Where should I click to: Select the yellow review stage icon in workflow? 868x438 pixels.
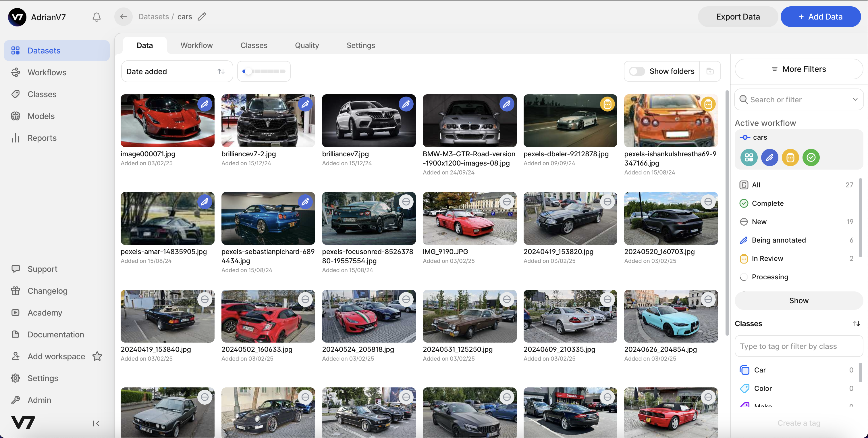click(x=790, y=157)
